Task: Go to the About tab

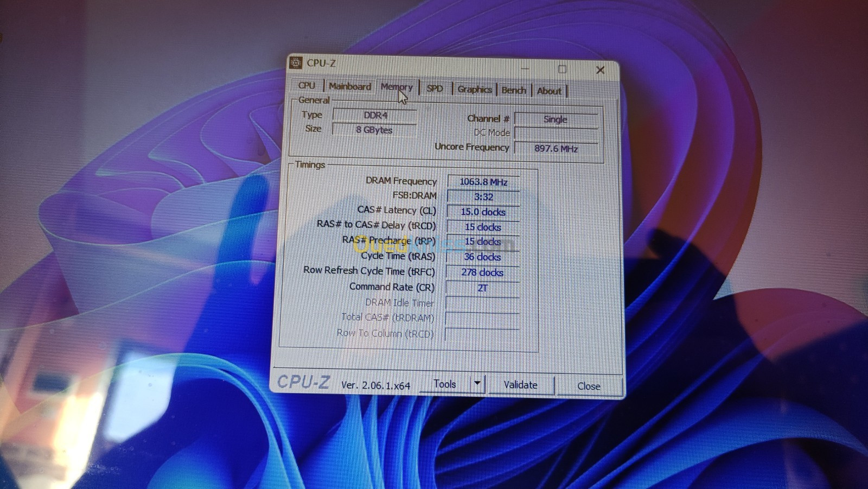Action: 549,91
